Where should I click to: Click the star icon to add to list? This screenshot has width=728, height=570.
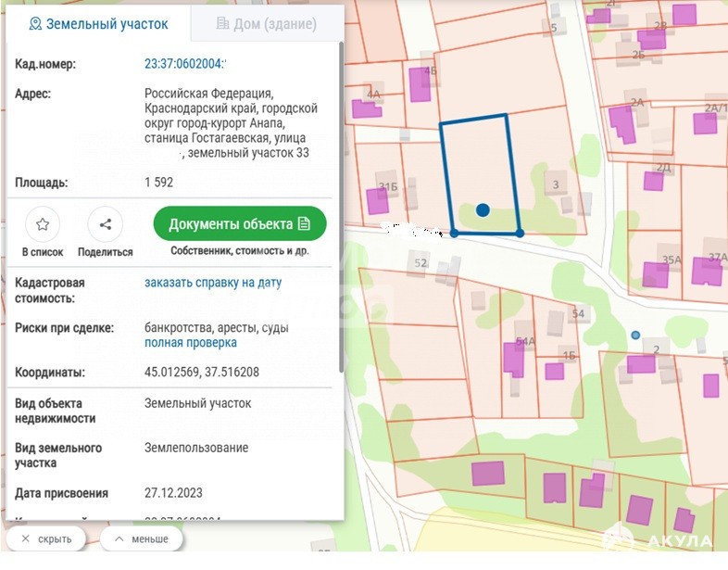click(43, 224)
